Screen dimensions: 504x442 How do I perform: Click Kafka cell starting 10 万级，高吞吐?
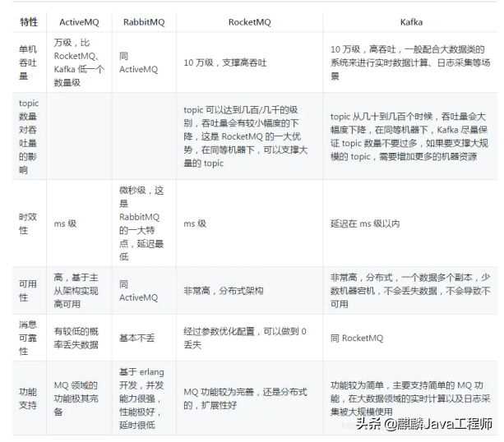[410, 62]
